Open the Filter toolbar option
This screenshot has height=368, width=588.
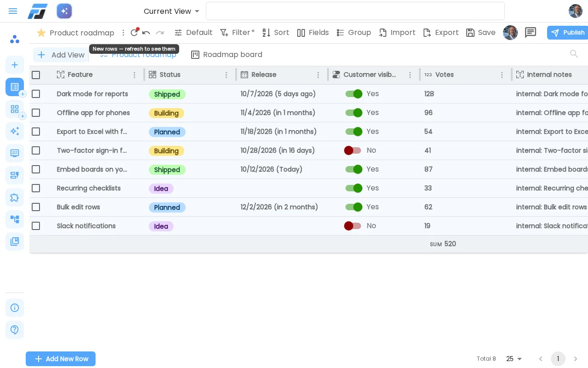point(237,33)
